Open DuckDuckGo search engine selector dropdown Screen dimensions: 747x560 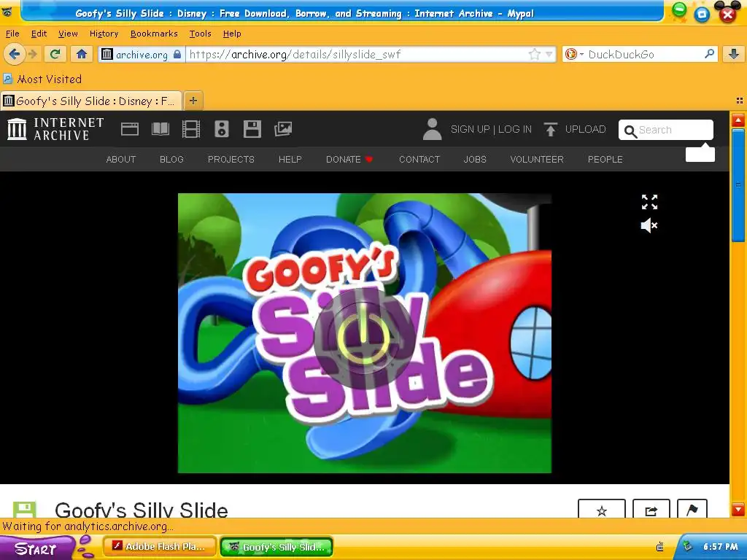(x=574, y=54)
